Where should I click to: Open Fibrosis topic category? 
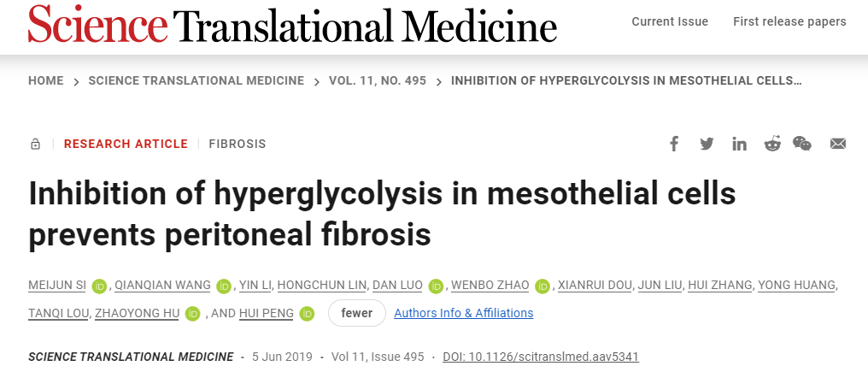(x=238, y=144)
